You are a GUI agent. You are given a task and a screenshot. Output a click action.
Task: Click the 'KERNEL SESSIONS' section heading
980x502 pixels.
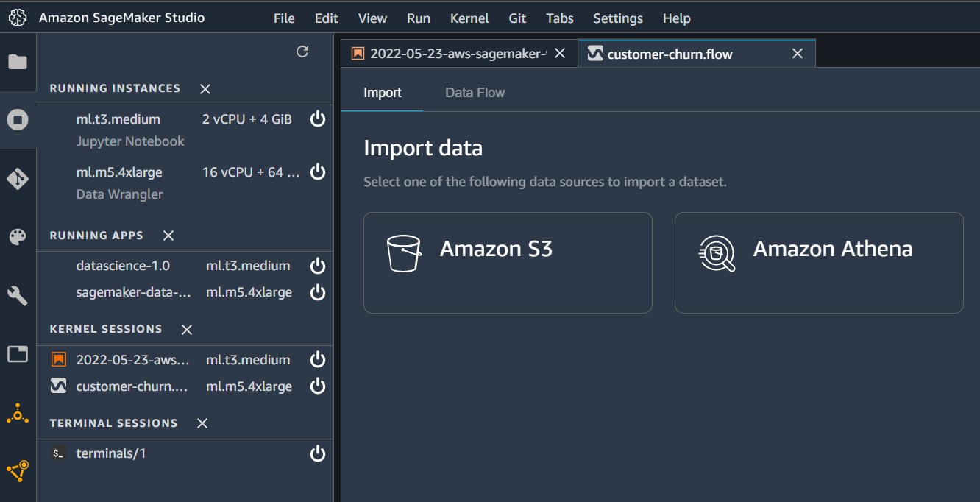point(106,329)
